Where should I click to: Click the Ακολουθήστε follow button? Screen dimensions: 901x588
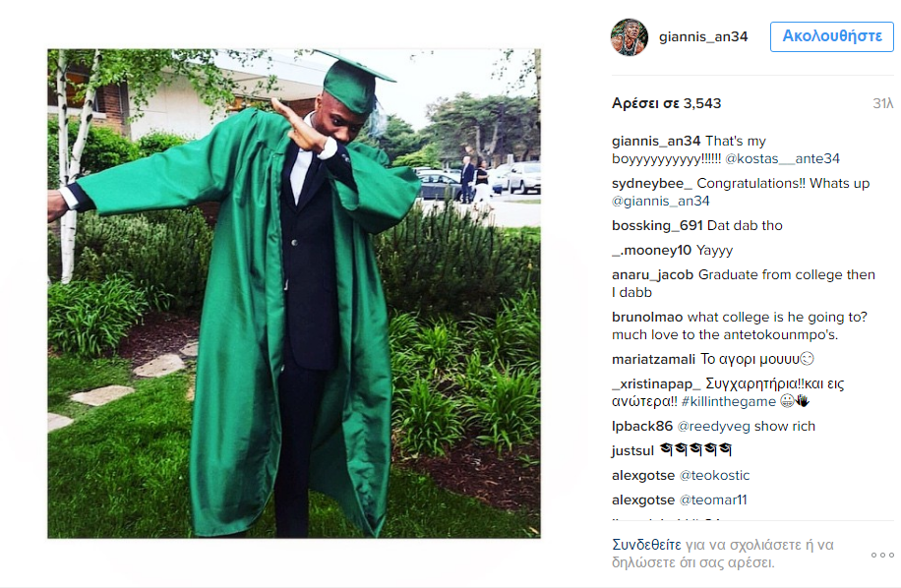pos(831,36)
